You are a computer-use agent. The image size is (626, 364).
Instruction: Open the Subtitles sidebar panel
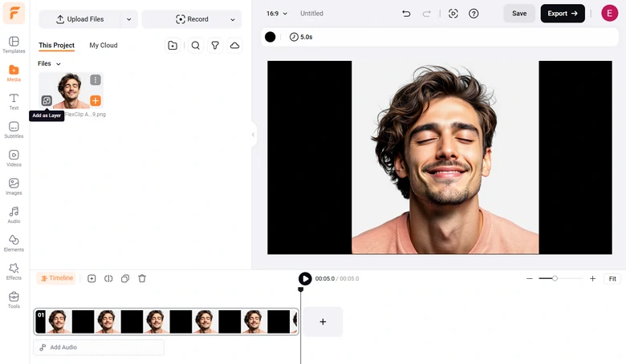(x=14, y=130)
